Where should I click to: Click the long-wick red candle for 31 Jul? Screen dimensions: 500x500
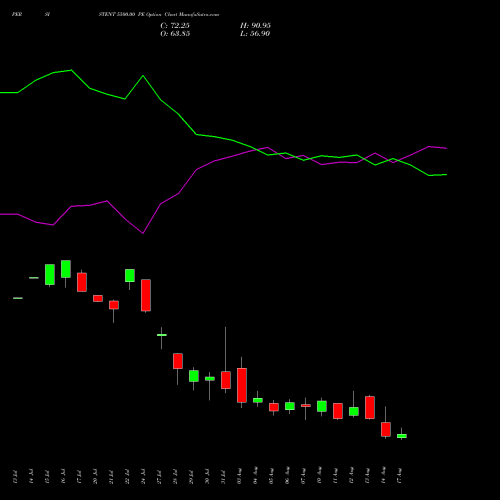pos(226,380)
